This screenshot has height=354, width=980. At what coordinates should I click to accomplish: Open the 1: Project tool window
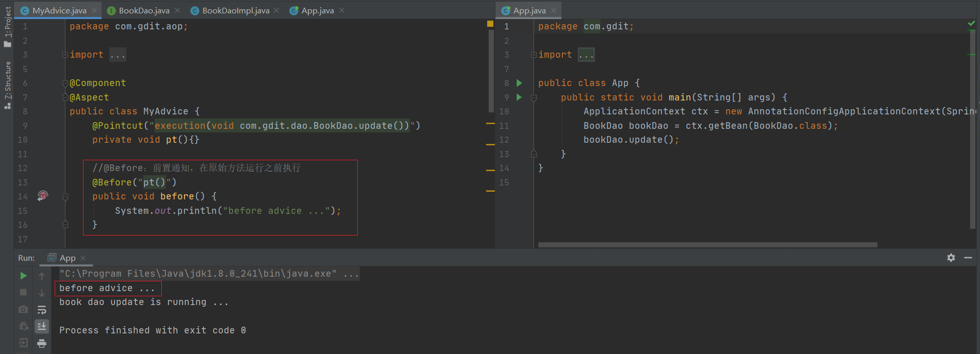click(x=7, y=27)
